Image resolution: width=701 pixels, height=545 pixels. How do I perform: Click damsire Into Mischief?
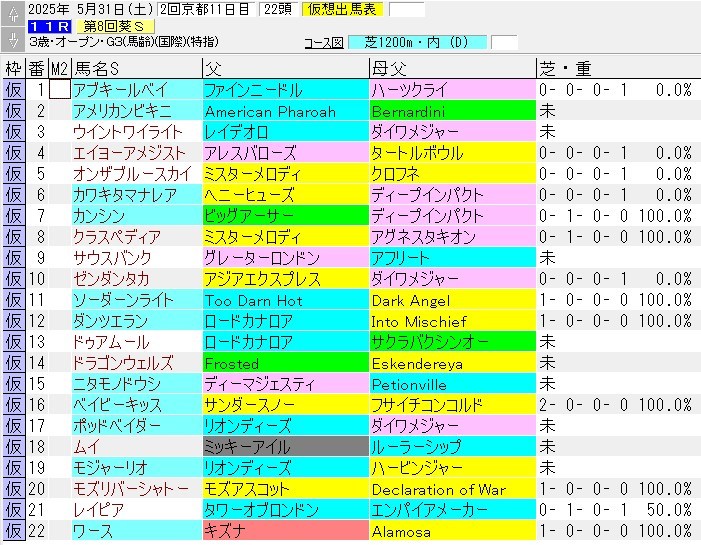[x=453, y=321]
